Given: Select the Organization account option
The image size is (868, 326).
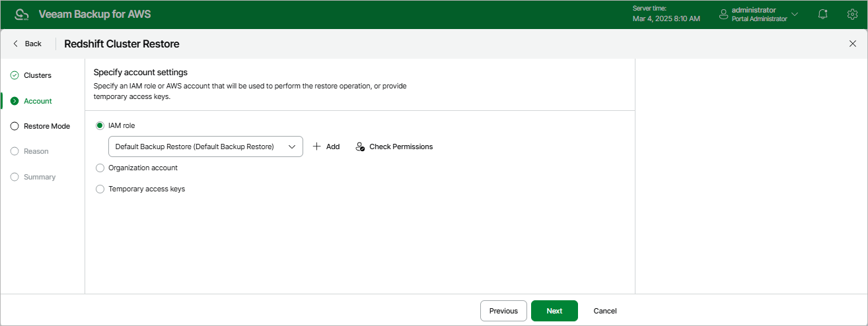Looking at the screenshot, I should pos(100,168).
